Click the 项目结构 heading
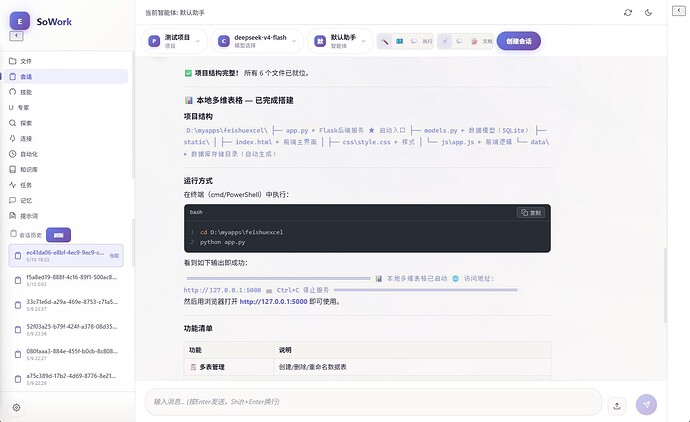Viewport: 690px width, 422px height. tap(198, 117)
